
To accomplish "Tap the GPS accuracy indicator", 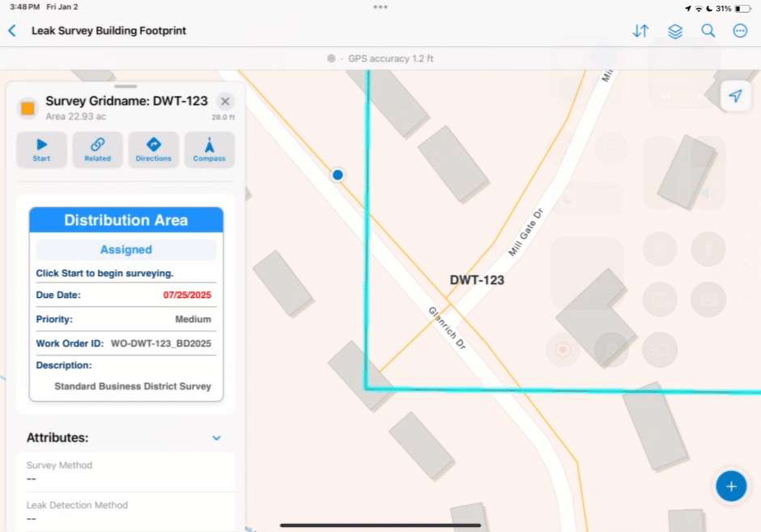I will (x=380, y=58).
